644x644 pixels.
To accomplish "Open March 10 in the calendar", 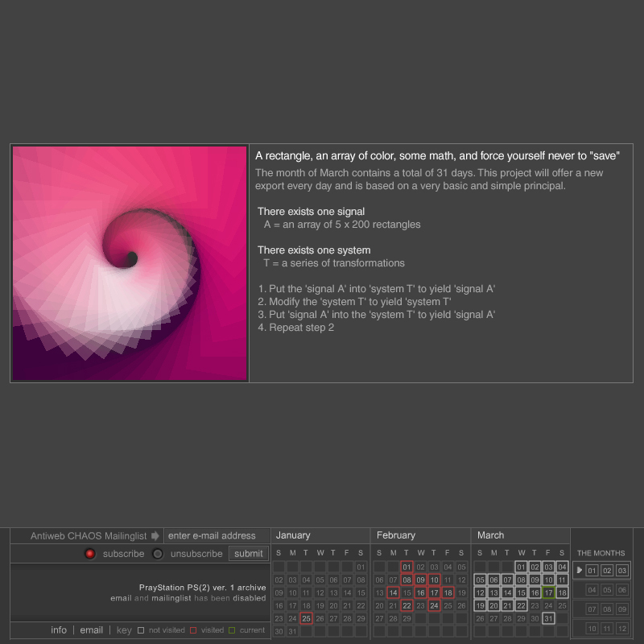I will pos(548,580).
